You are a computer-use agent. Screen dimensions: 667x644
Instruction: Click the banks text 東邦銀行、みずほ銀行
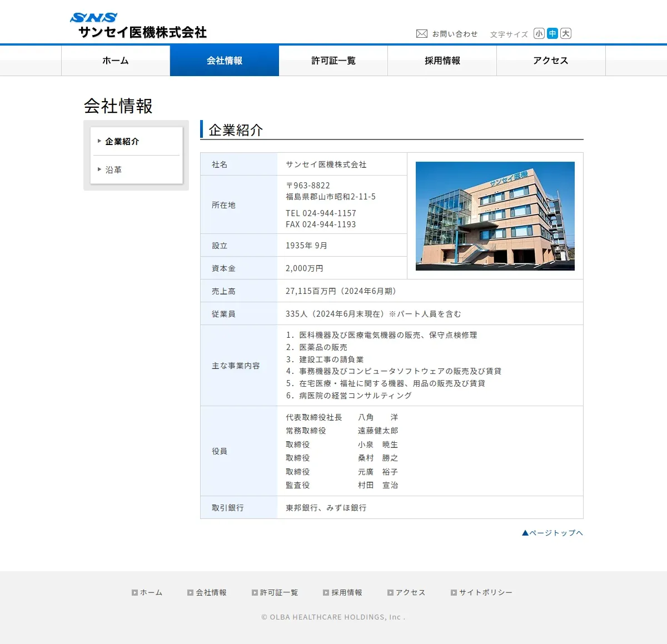point(326,508)
